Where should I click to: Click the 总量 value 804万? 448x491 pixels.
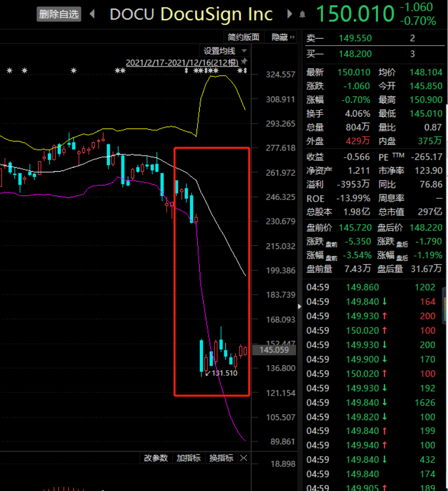click(x=358, y=128)
